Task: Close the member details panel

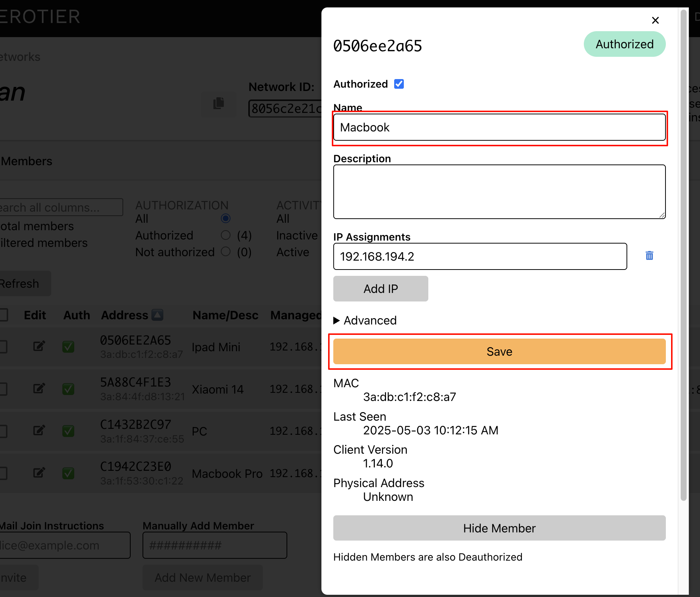Action: [x=655, y=20]
